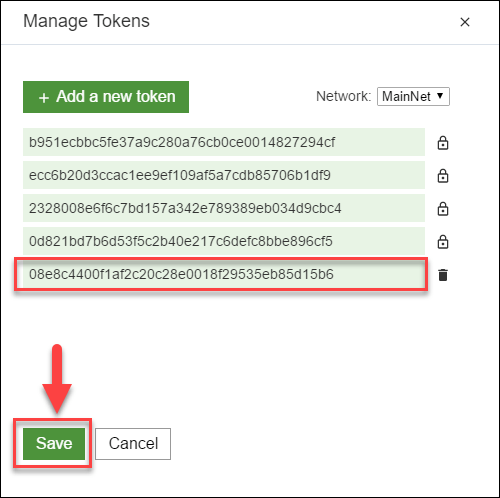The image size is (500, 498).
Task: Click Add a new token button
Action: [x=106, y=97]
